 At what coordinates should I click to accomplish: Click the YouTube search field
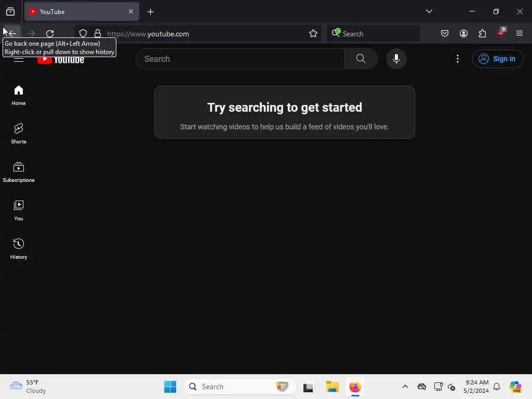tap(240, 59)
